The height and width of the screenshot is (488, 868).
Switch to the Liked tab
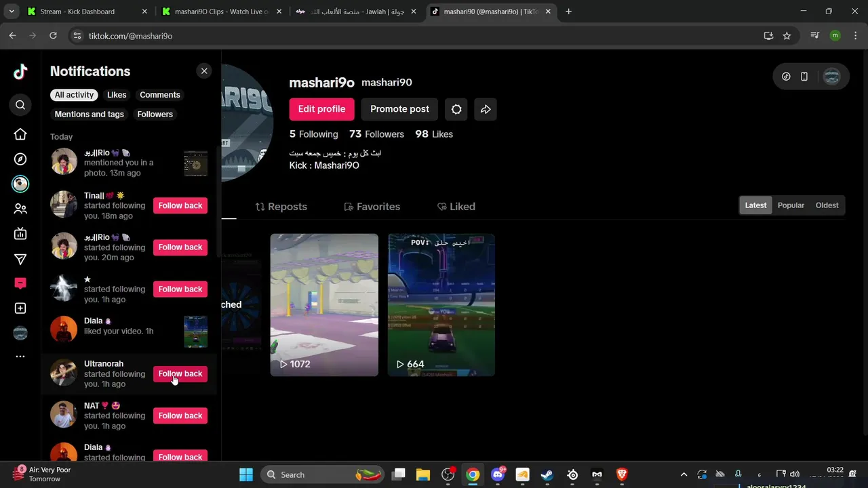[x=456, y=207]
